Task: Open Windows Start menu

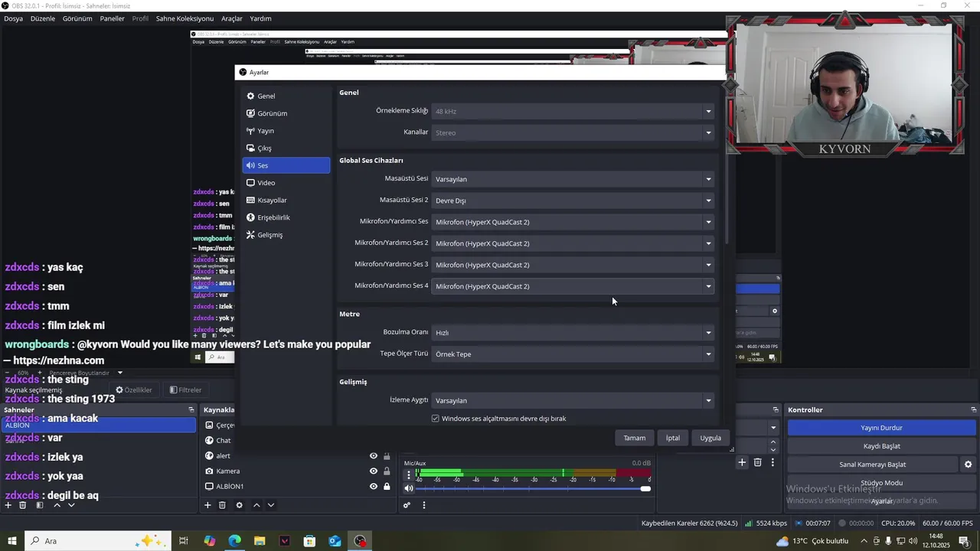Action: (12, 541)
